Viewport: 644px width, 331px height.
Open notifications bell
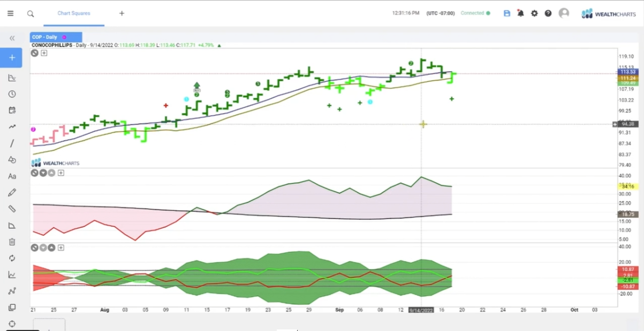click(520, 13)
